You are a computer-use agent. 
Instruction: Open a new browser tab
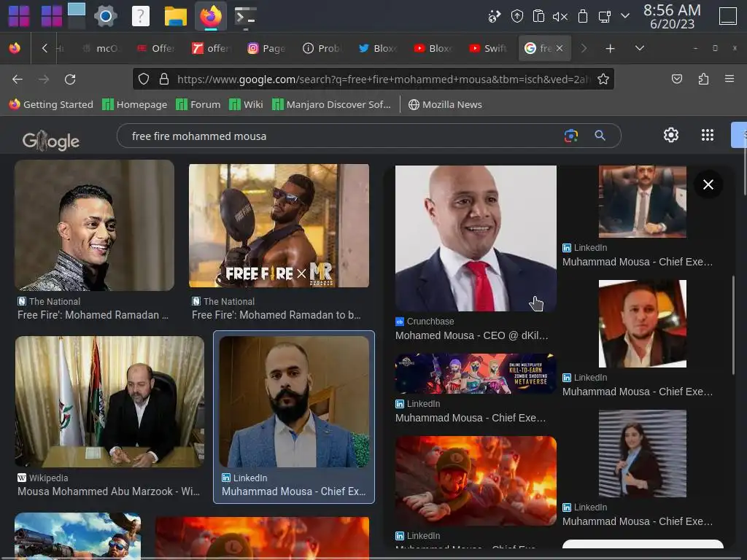(x=610, y=48)
